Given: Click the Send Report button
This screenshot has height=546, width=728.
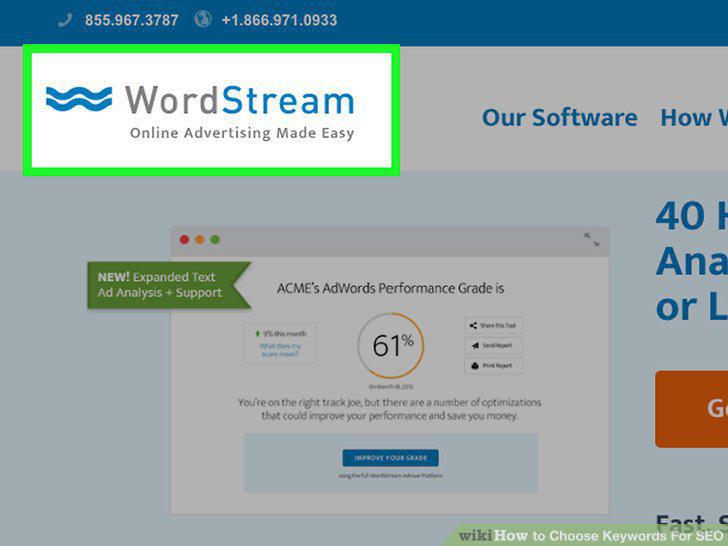Looking at the screenshot, I should coord(494,345).
